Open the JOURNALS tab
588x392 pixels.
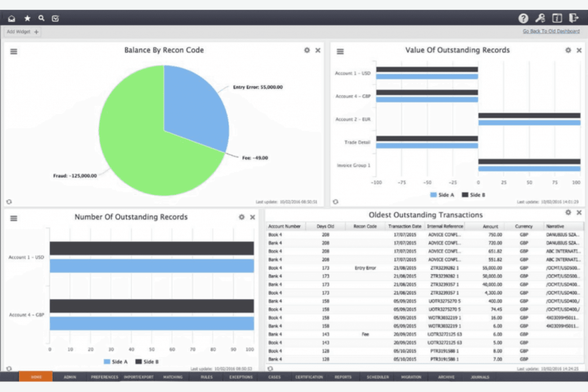click(480, 377)
